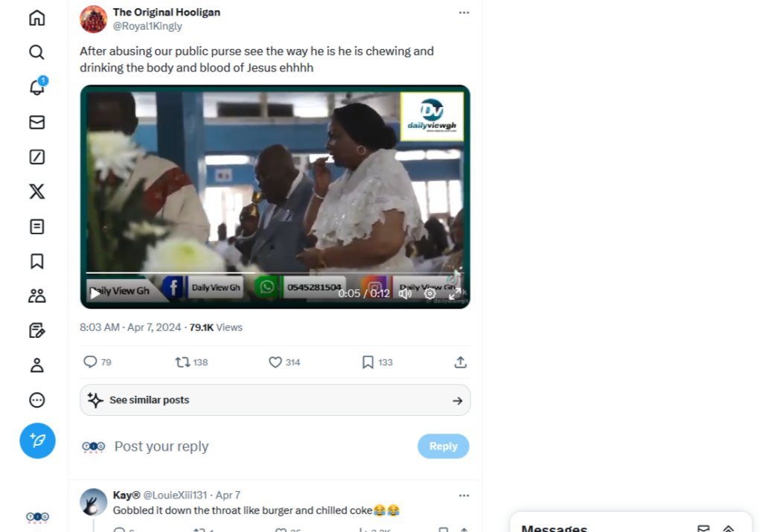Image resolution: width=762 pixels, height=532 pixels.
Task: Like the post with 314 likes
Action: tap(275, 362)
